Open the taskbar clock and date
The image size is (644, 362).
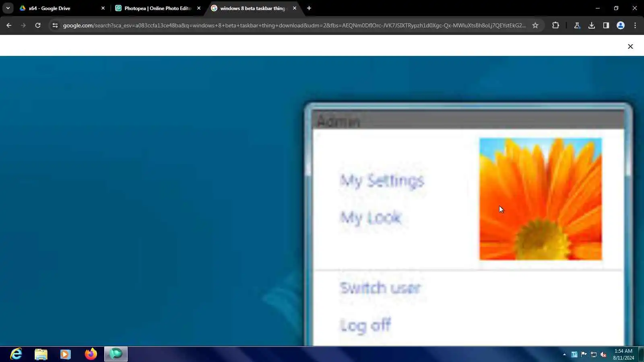(x=623, y=354)
